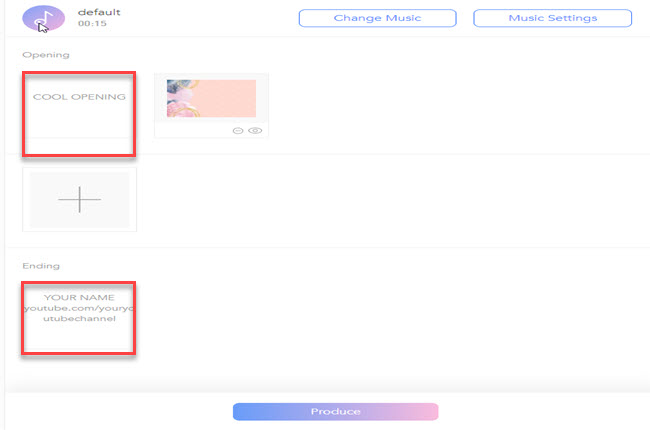
Task: Select the pink watercolor clip thumbnail
Action: point(211,98)
